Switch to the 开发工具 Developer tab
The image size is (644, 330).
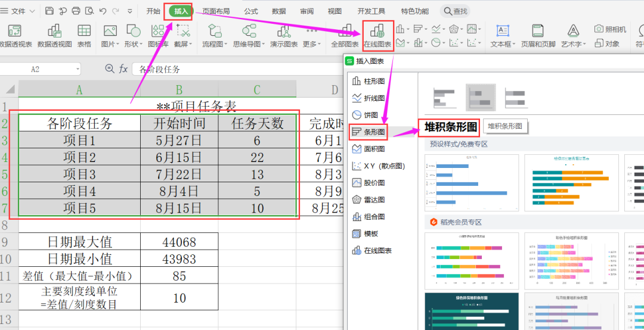click(x=371, y=11)
